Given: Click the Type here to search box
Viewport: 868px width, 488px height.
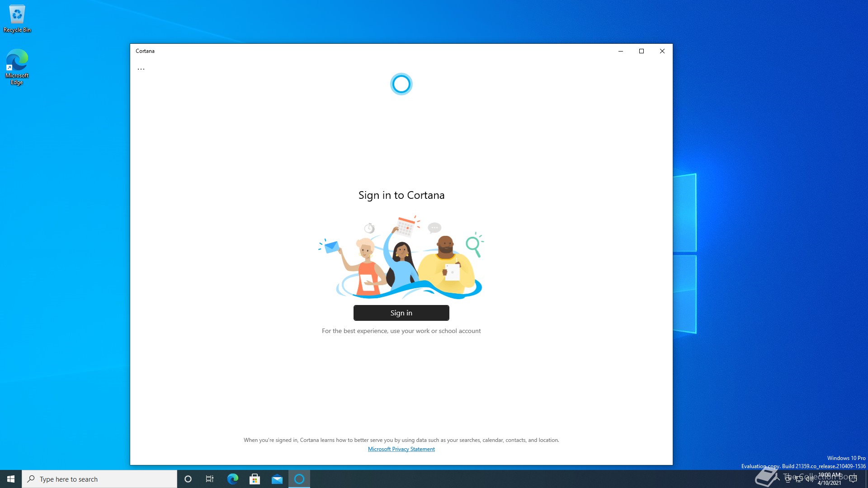Looking at the screenshot, I should pyautogui.click(x=99, y=479).
